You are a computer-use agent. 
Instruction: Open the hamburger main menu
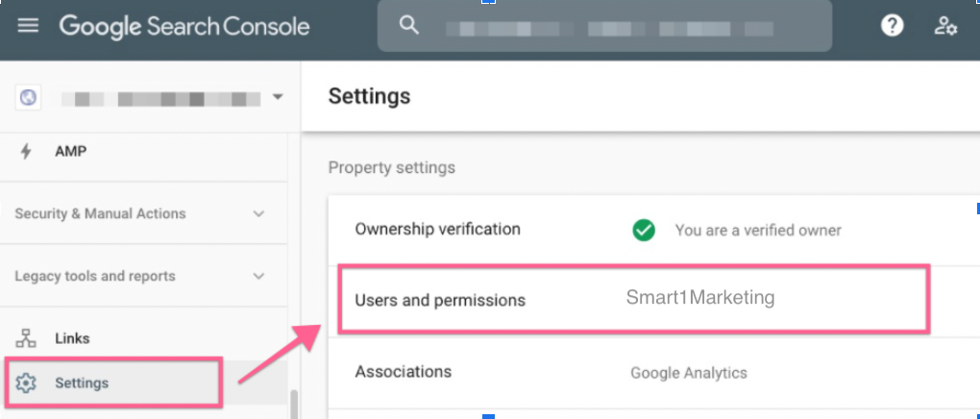[x=28, y=26]
